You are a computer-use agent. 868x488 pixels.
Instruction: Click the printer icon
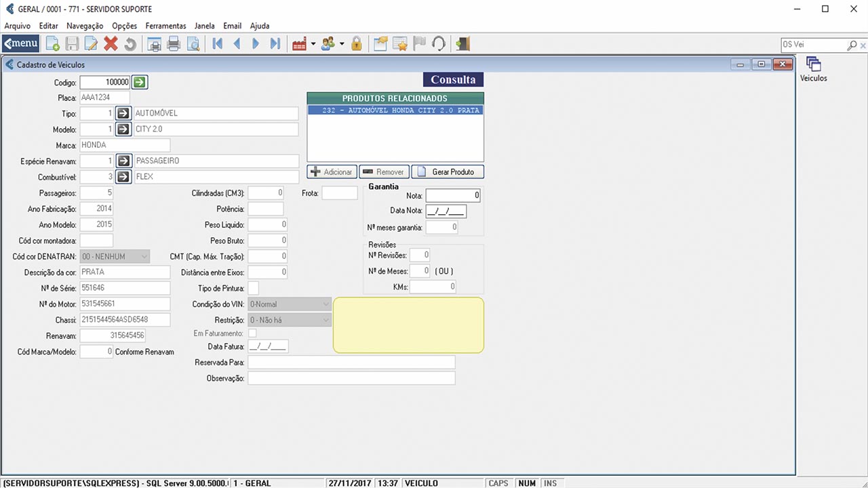point(174,44)
